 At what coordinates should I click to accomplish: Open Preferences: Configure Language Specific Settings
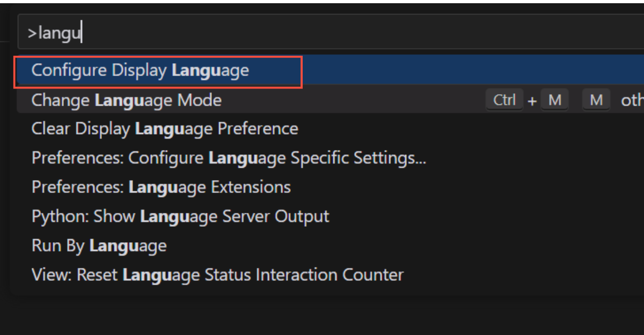[x=229, y=158]
